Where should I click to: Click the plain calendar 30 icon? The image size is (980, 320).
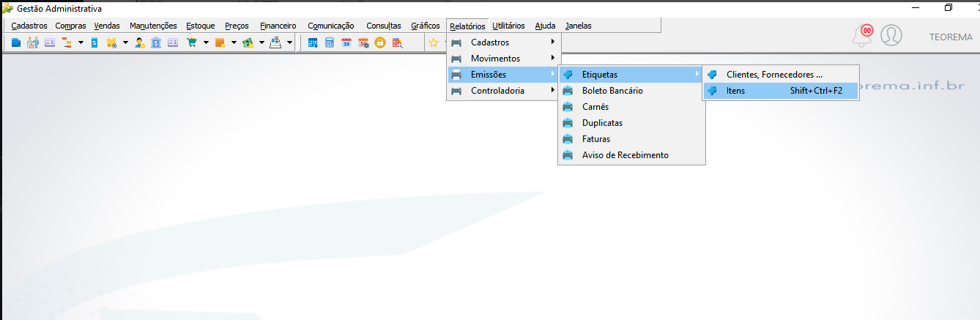tap(346, 43)
